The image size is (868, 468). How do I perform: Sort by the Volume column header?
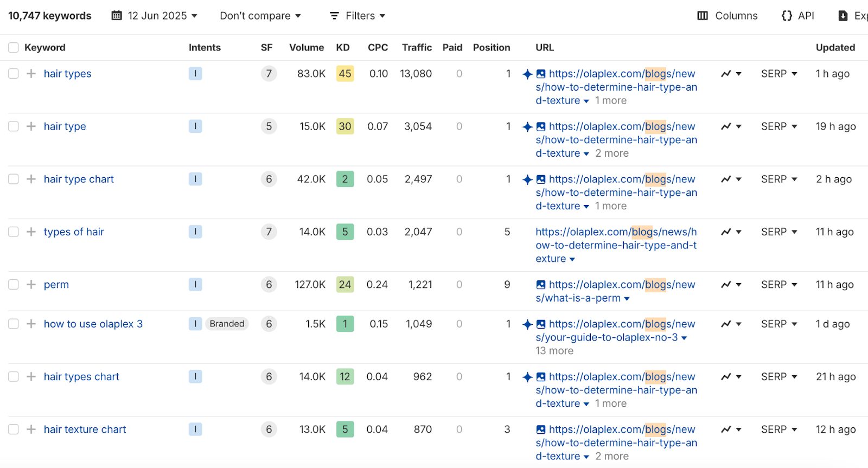(x=307, y=48)
